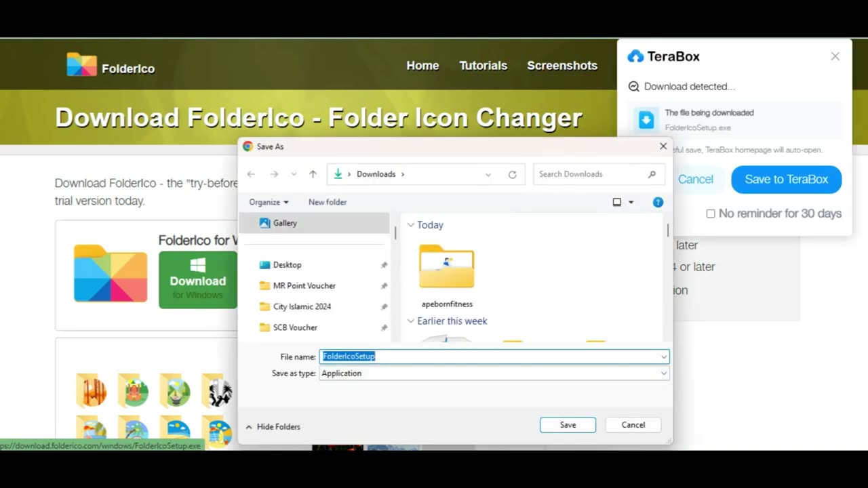Click Downloads in the address path
Viewport: 868px width, 488px height.
tap(376, 174)
